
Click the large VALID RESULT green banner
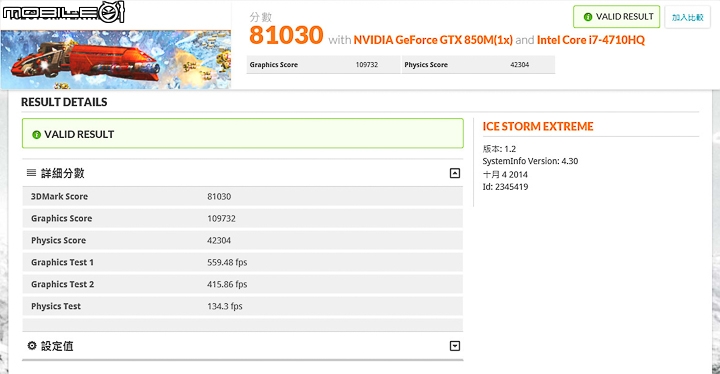242,133
